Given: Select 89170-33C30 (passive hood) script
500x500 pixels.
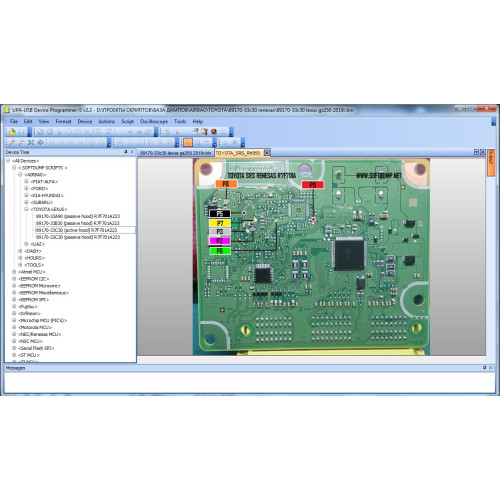Looking at the screenshot, I should 78,237.
